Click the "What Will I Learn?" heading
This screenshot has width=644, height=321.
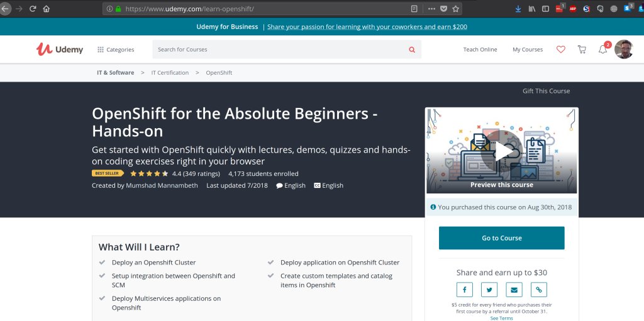139,247
